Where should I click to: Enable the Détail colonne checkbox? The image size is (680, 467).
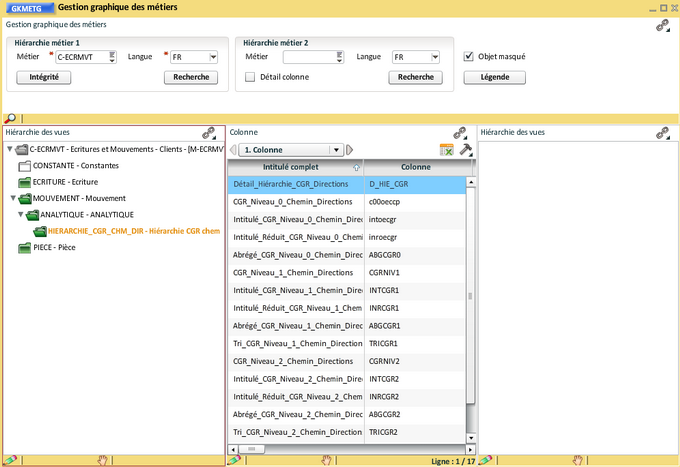tap(250, 77)
